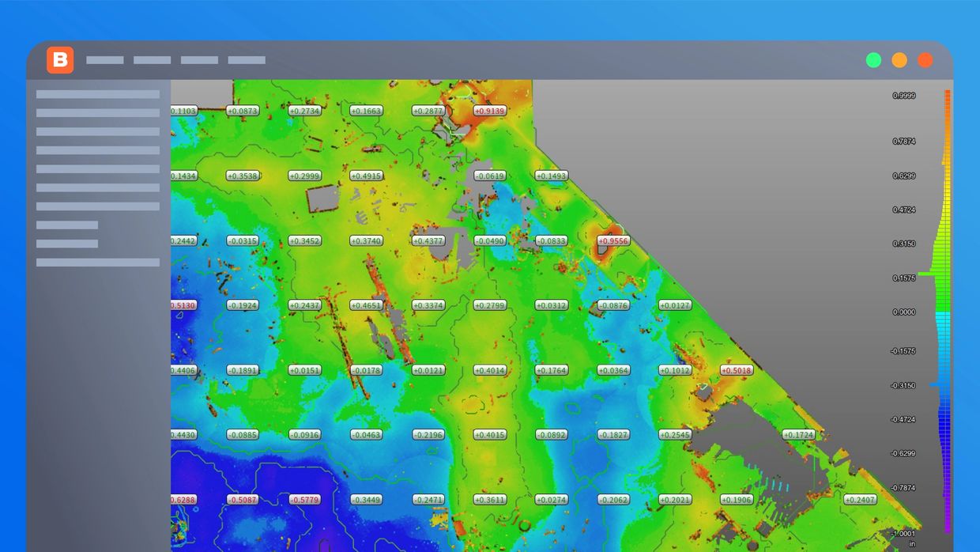Click the +0.5018 red deviation tag
This screenshot has height=552, width=980.
coord(737,370)
